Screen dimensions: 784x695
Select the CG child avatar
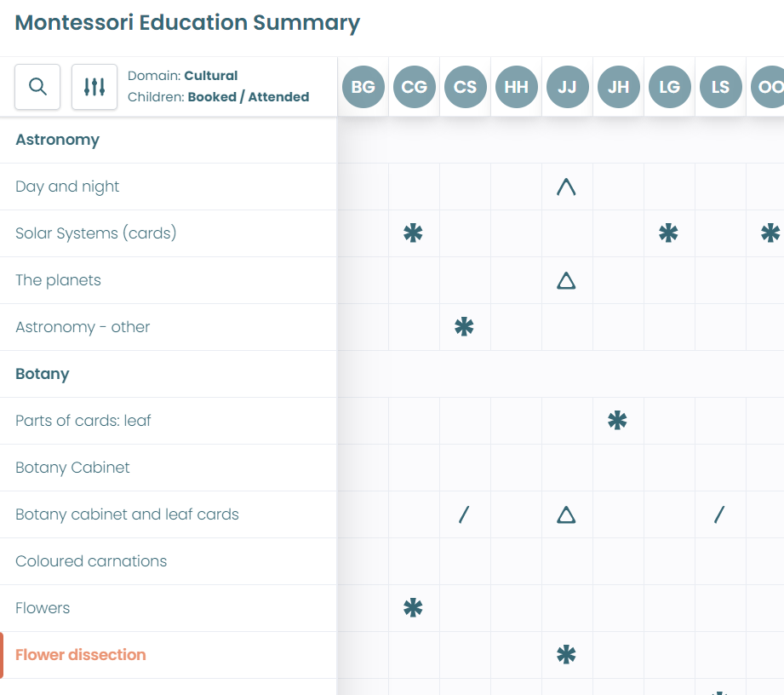click(x=415, y=87)
